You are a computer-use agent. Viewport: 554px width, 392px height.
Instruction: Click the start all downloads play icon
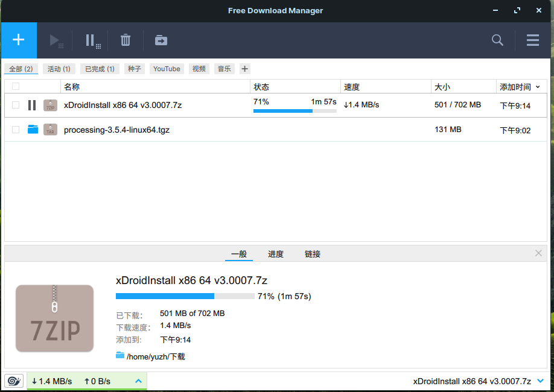(56, 40)
